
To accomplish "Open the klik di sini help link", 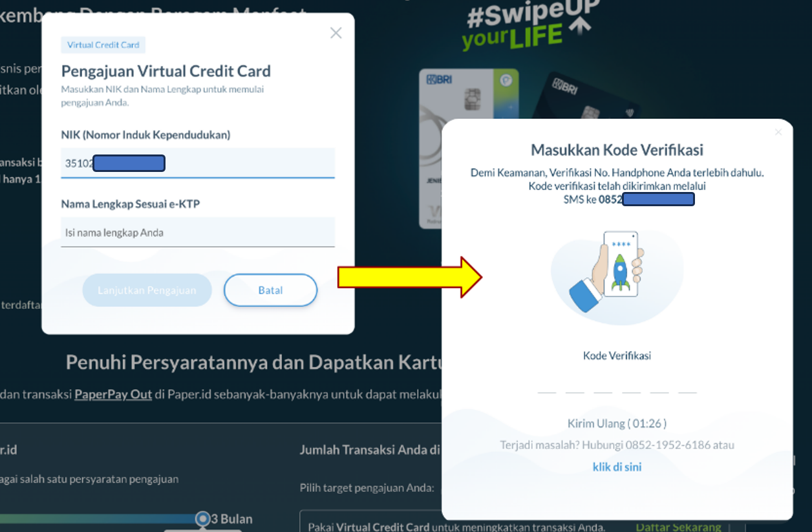I will point(617,467).
